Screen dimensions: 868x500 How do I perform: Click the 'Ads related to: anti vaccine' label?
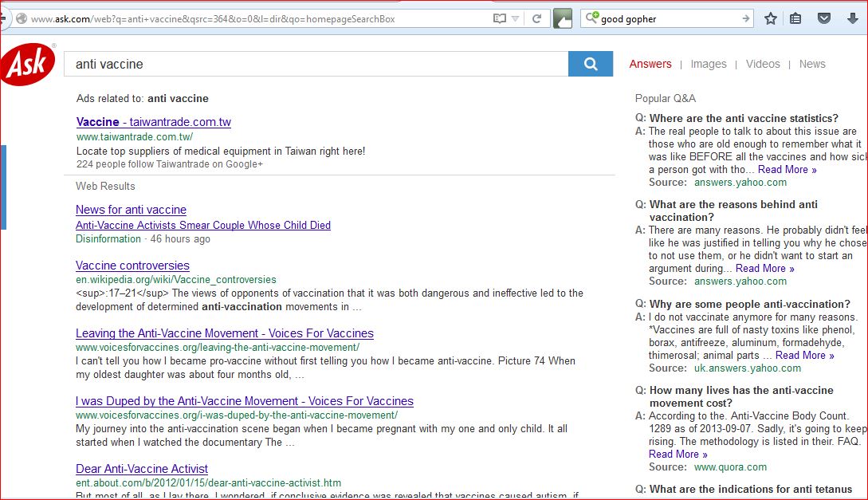pyautogui.click(x=142, y=99)
